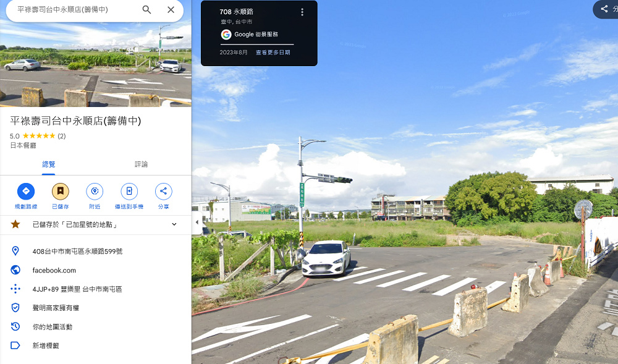Screen dimensions: 618x364
Task: Open the 規劃路線 directions icon
Action: (x=26, y=192)
